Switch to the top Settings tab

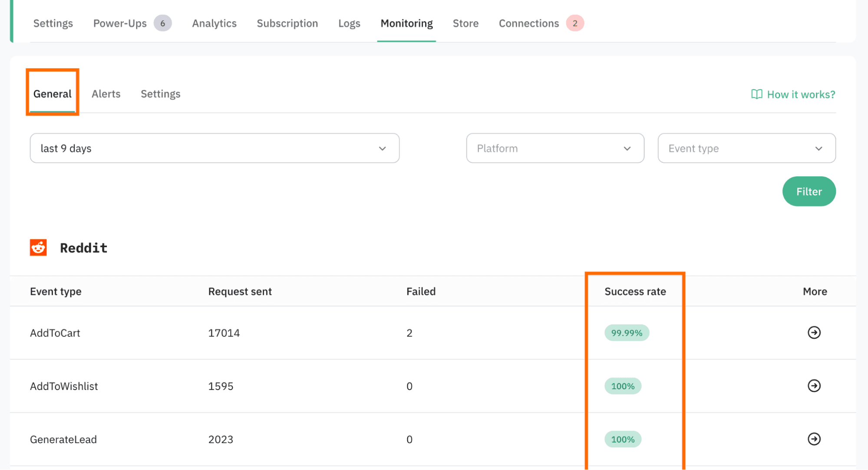pyautogui.click(x=53, y=23)
